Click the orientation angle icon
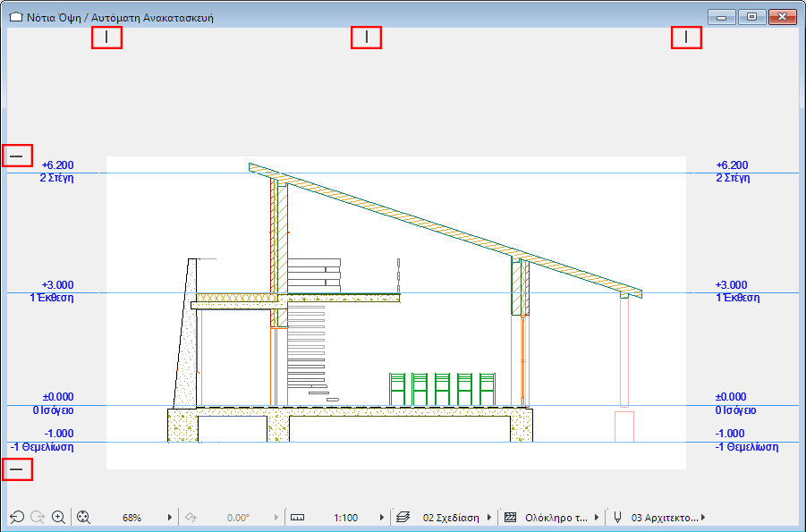Viewport: 806px width, 532px height. (189, 517)
